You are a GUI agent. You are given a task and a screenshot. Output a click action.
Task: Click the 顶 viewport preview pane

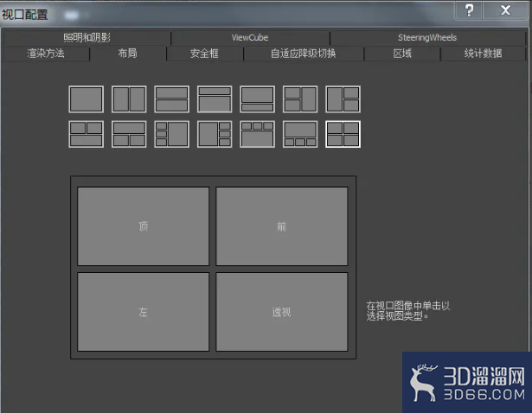[x=144, y=226]
